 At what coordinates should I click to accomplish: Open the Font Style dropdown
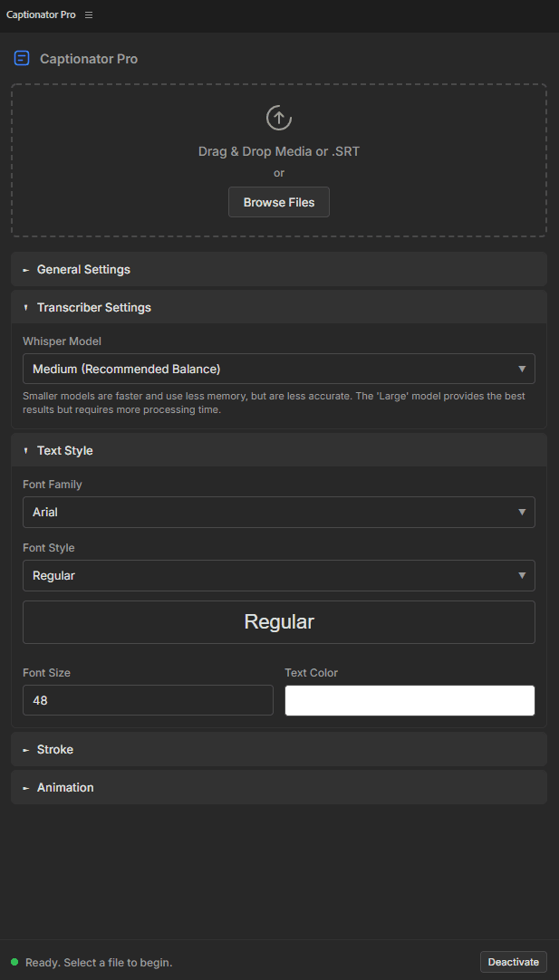(x=279, y=576)
